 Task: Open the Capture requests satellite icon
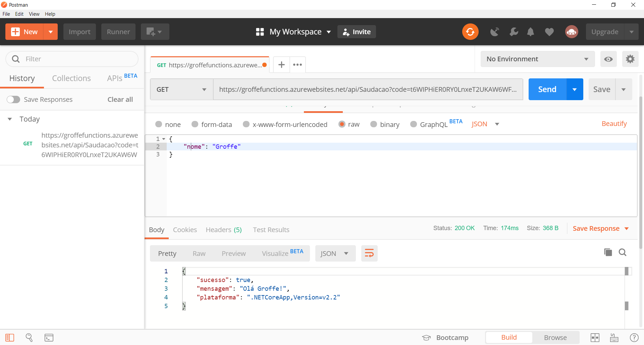click(494, 32)
